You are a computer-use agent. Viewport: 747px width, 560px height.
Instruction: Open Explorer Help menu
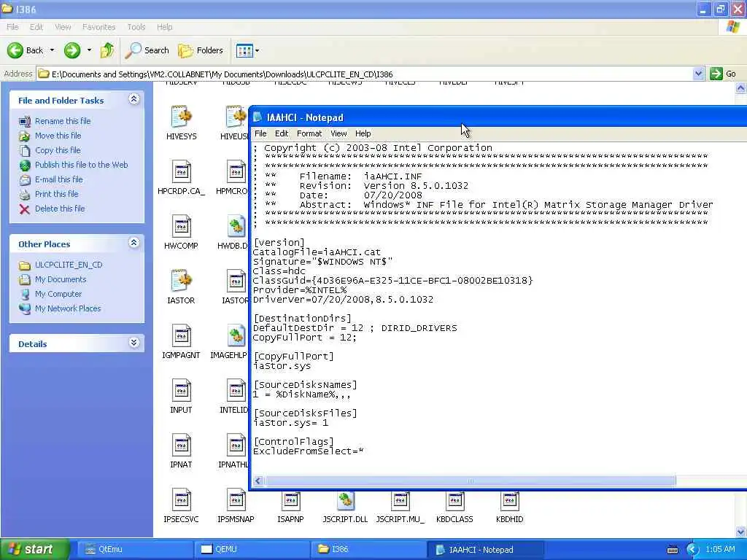[165, 27]
